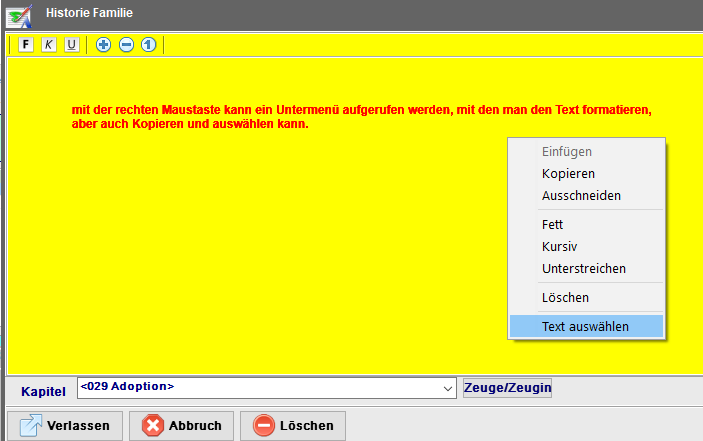Viewport: 703px width, 441px height.
Task: Click the Historie Familie window app icon
Action: pos(20,16)
